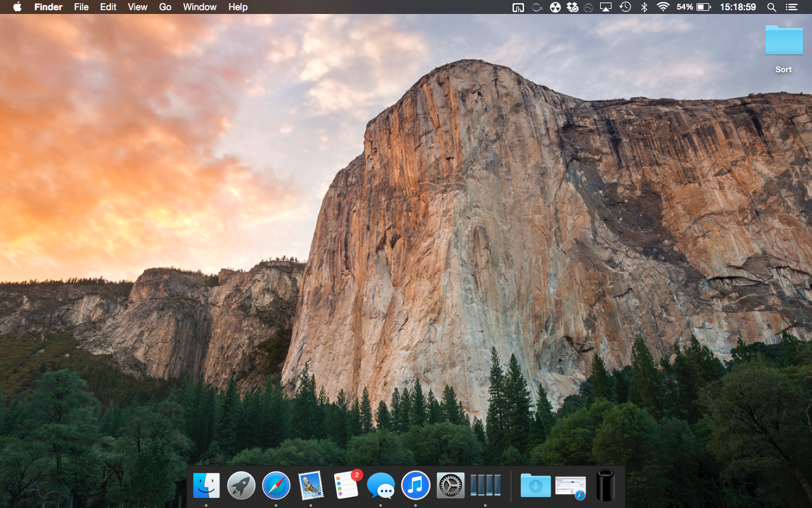Open the Apple menu
This screenshot has width=812, height=508.
coord(17,7)
